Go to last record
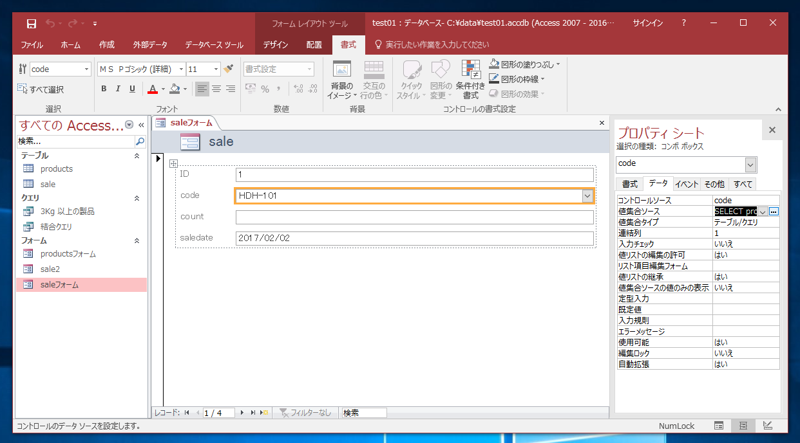Screen dimensions: 800x443 pyautogui.click(x=253, y=412)
